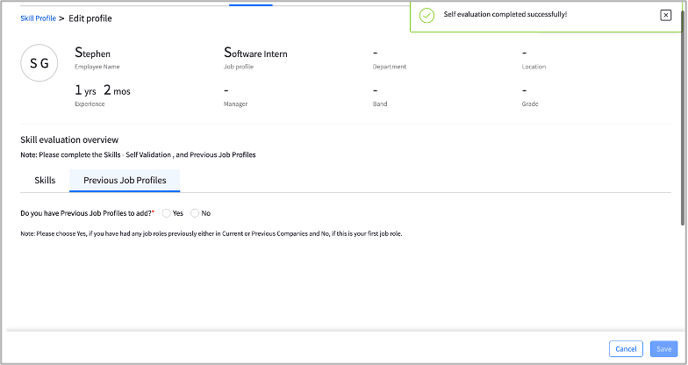
Task: Click the note about choosing Yes or No
Action: pos(211,234)
